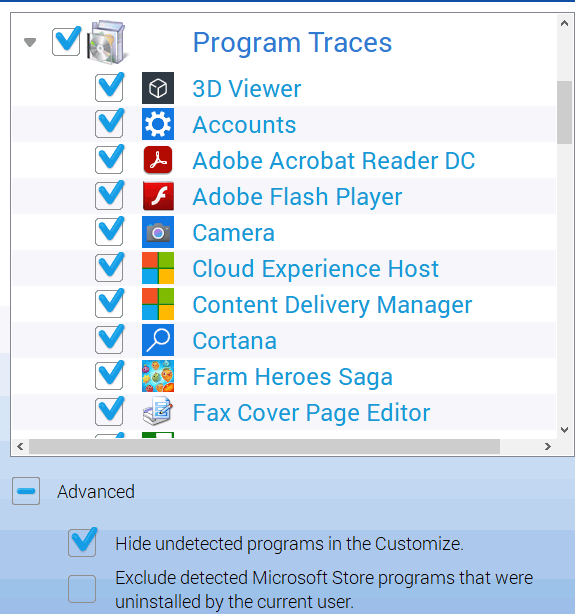Viewport: 575px width, 614px height.
Task: Click the Adobe Flash Player icon
Action: (x=158, y=196)
